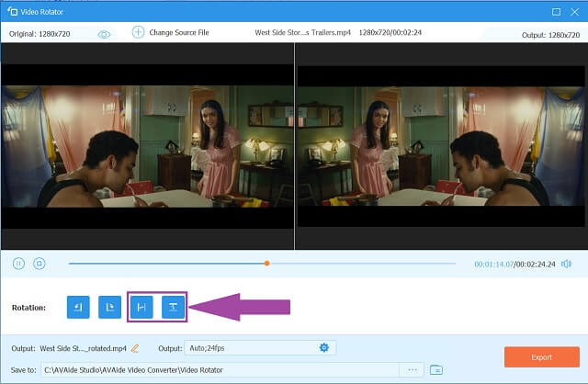Click the 00:02:24.24 total duration text
588x384 pixels.
click(x=535, y=264)
